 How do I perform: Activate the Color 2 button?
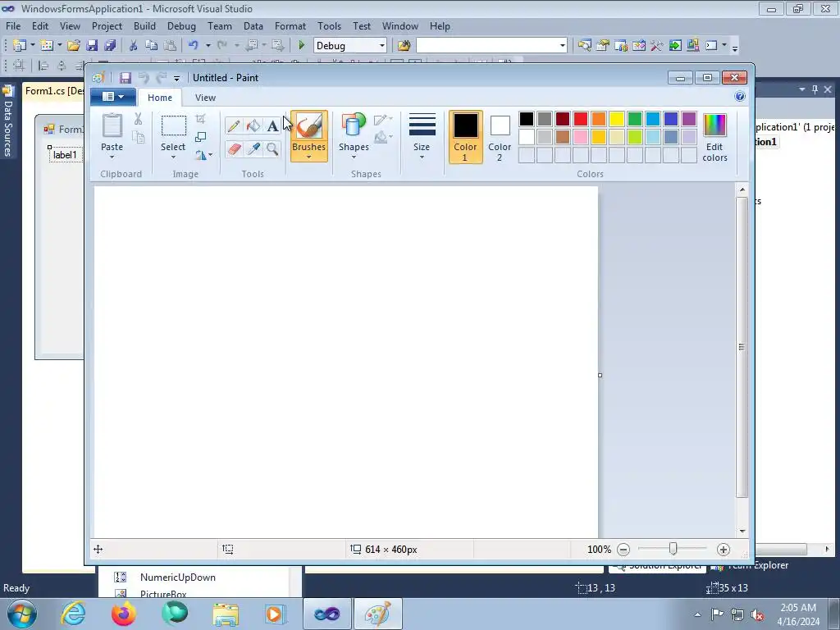coord(500,137)
